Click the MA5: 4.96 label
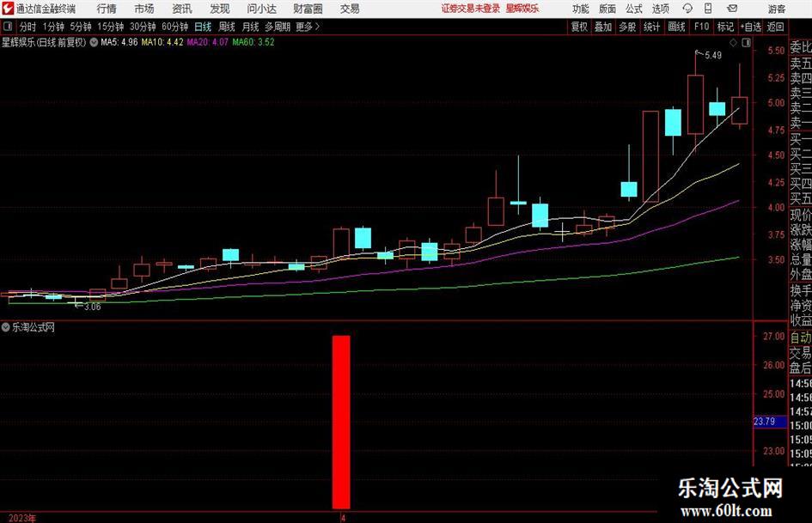 click(119, 42)
